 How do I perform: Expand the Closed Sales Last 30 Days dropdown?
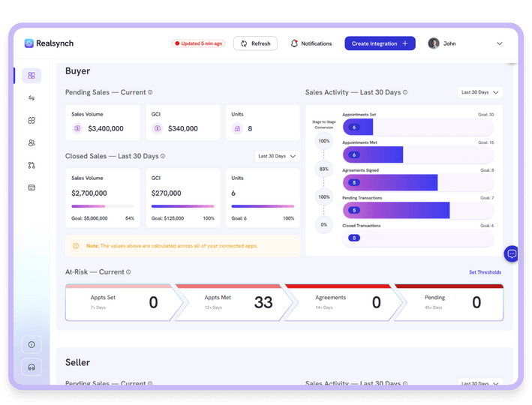tap(277, 156)
